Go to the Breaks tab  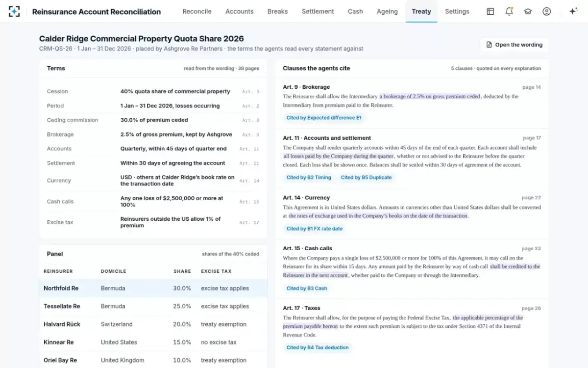277,11
